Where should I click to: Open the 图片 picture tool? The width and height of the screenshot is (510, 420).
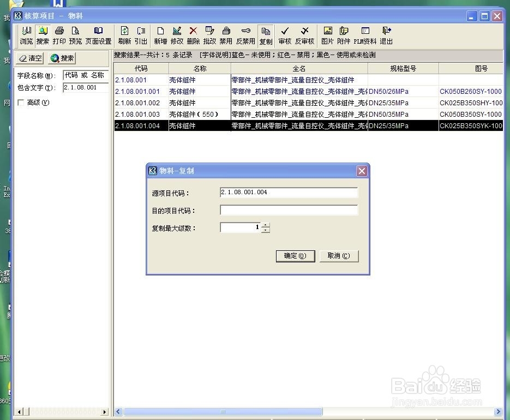point(327,35)
